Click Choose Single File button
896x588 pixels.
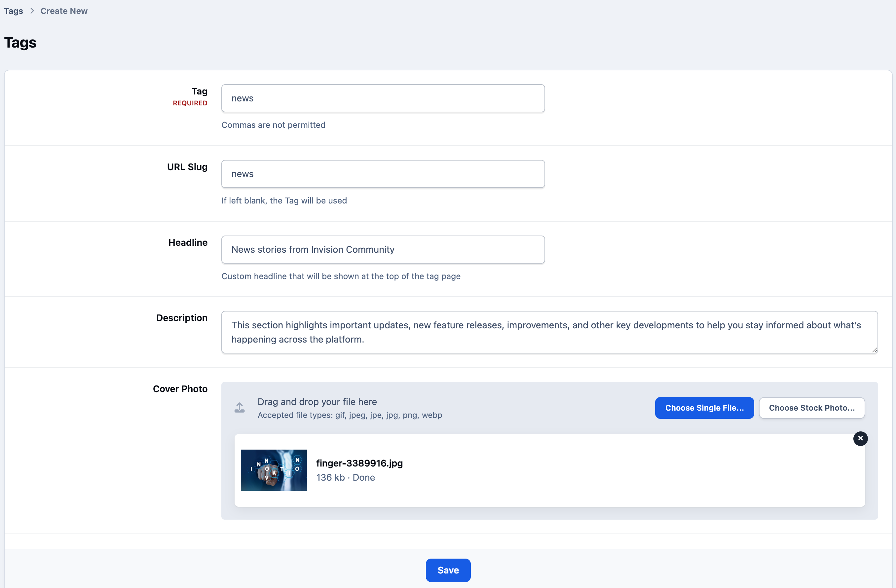point(704,408)
